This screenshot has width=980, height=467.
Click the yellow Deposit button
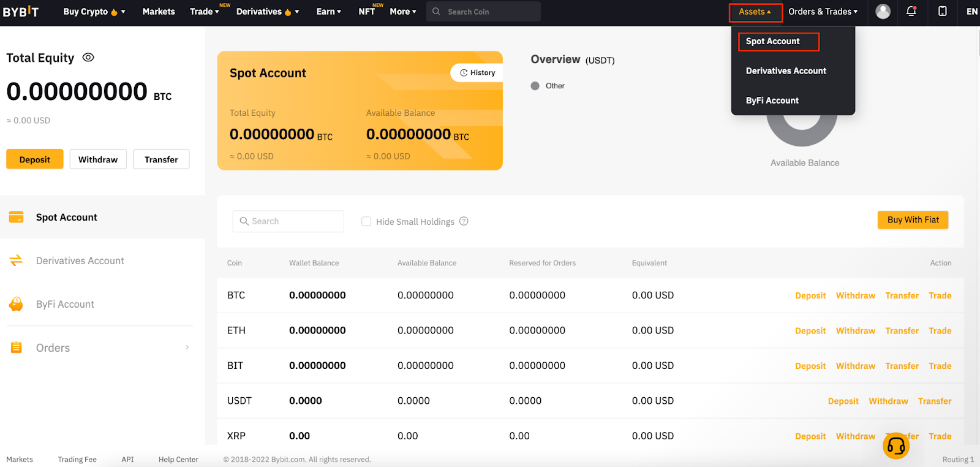click(x=35, y=159)
